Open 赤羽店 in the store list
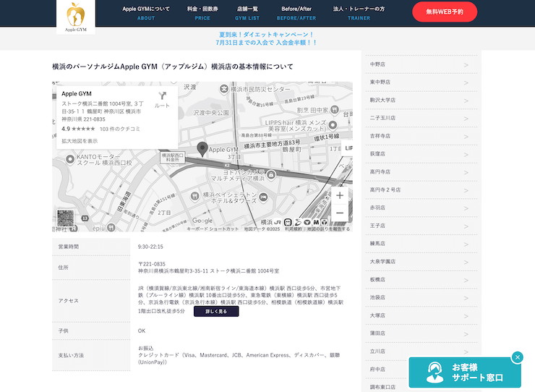The height and width of the screenshot is (392, 535). [421, 208]
